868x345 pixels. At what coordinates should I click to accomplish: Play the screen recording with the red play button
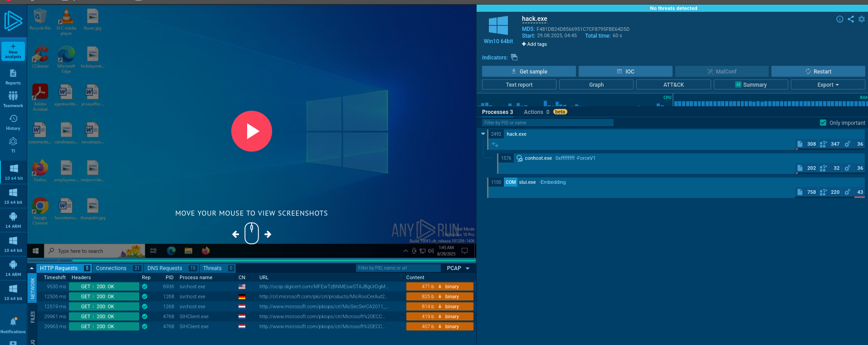click(x=252, y=131)
